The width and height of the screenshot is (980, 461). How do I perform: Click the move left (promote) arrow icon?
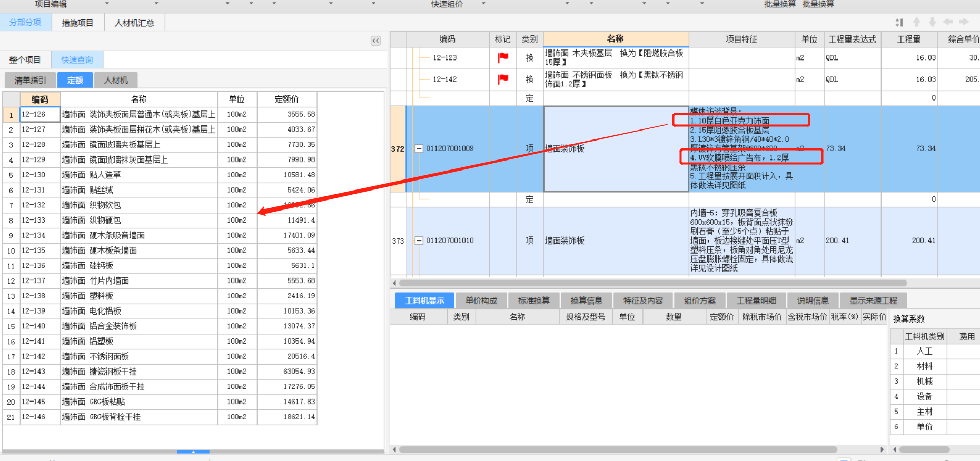tap(948, 22)
